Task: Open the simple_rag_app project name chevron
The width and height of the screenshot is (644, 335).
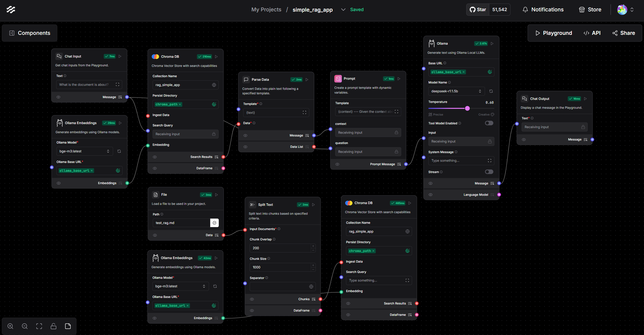Action: pos(343,10)
